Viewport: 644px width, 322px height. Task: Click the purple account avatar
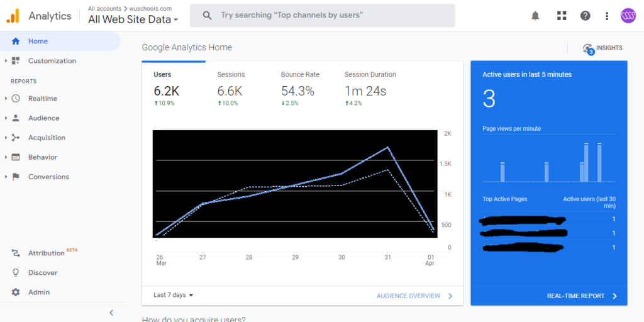click(x=628, y=16)
